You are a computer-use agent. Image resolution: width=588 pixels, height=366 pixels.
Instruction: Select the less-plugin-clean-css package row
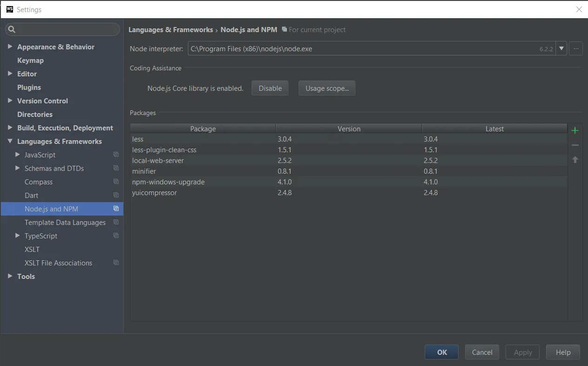click(x=349, y=149)
